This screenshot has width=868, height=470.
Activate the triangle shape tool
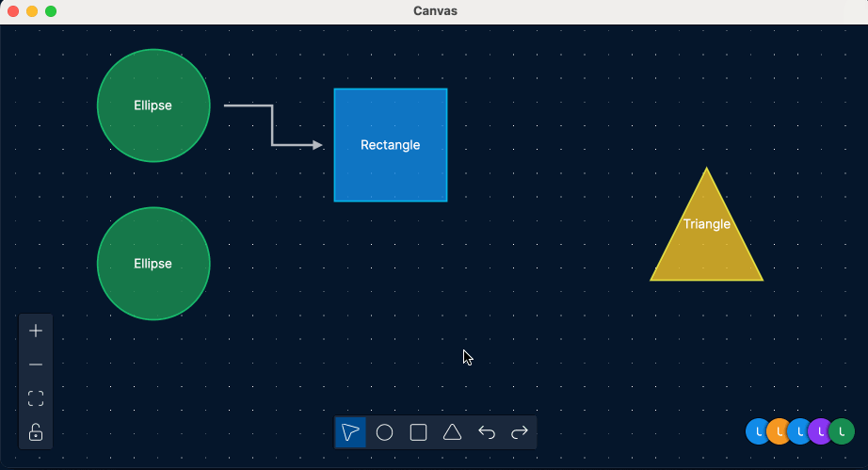[x=452, y=432]
